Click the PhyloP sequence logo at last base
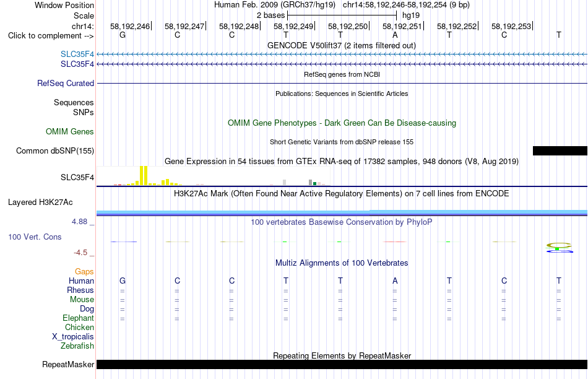This screenshot has width=588, height=379. tap(559, 248)
